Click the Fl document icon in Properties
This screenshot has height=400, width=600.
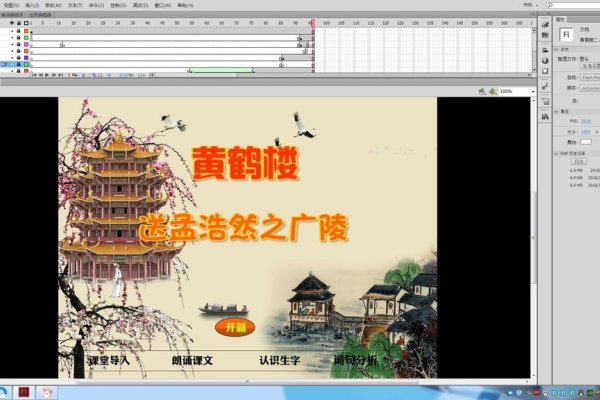tap(566, 34)
